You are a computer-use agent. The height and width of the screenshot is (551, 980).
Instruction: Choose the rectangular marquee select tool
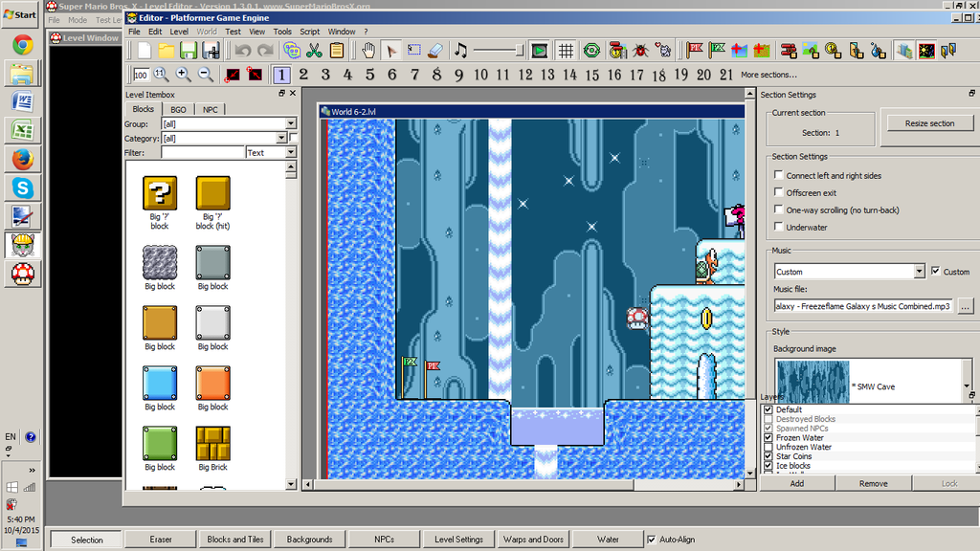coord(413,50)
